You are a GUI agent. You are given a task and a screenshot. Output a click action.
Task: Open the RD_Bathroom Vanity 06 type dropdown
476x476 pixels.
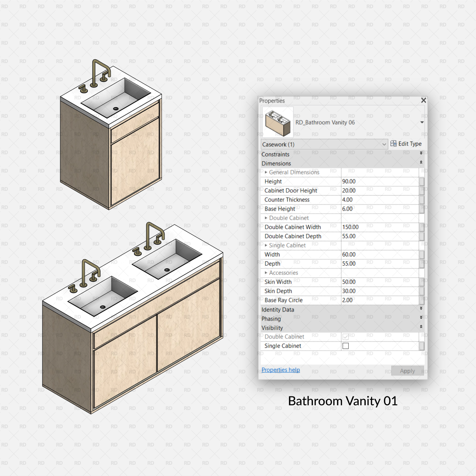(422, 122)
